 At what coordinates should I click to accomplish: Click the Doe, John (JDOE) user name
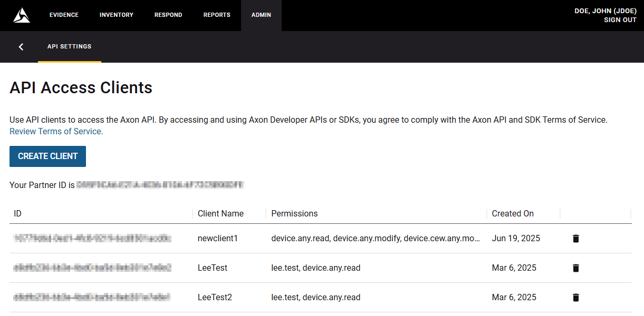pyautogui.click(x=605, y=11)
